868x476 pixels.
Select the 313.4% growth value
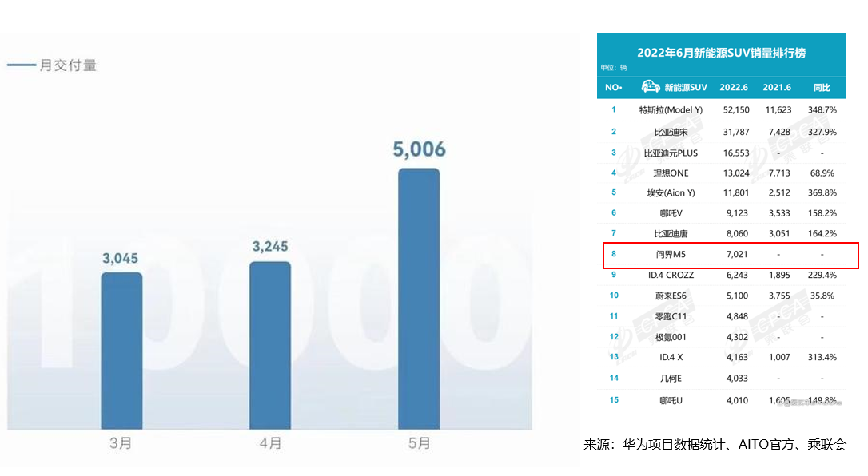coord(822,357)
